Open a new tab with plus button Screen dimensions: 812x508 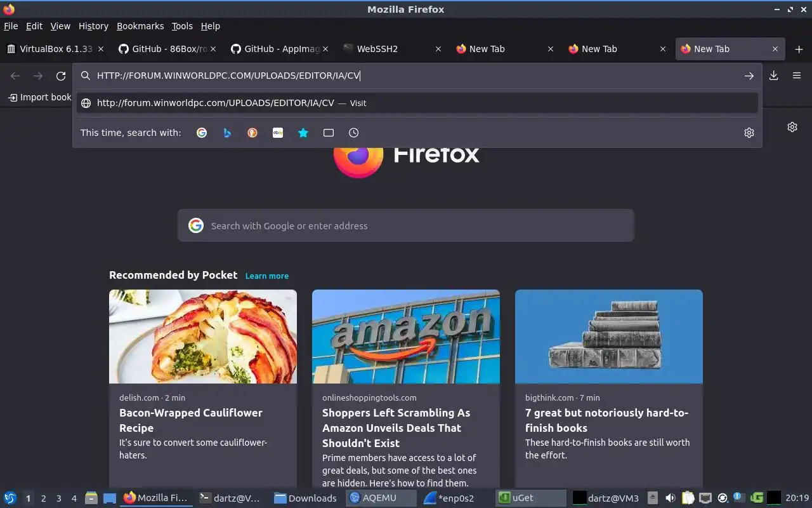[799, 49]
